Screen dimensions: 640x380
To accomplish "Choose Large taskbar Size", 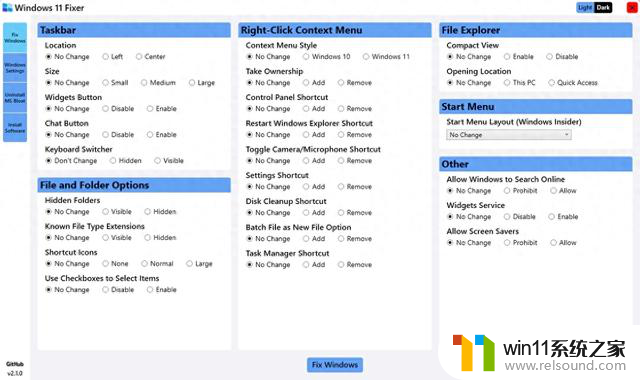I will click(202, 82).
